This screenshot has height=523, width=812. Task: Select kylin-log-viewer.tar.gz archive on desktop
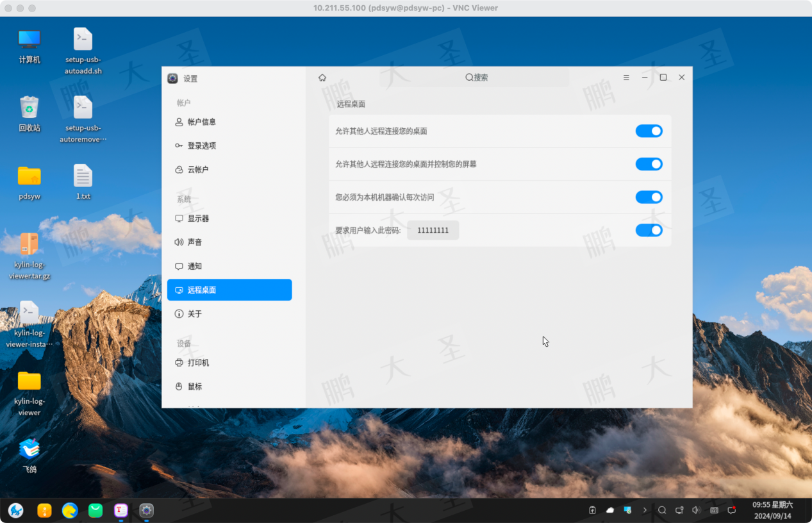(x=29, y=256)
